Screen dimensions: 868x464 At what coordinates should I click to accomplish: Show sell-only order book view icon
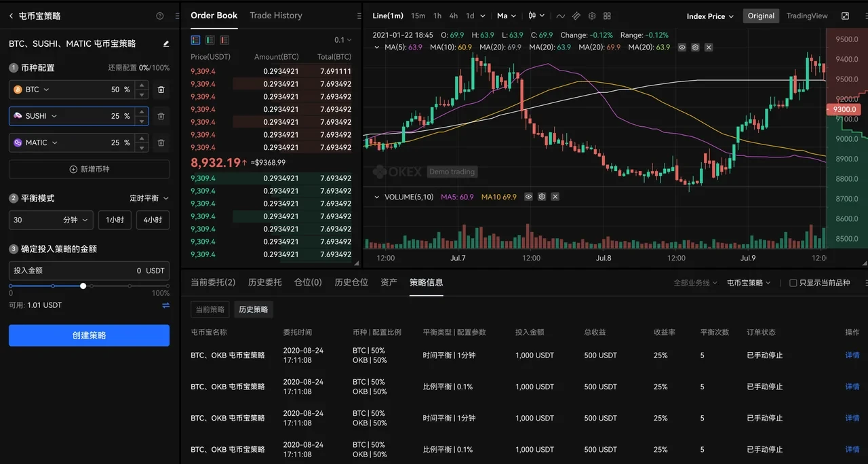pos(224,40)
